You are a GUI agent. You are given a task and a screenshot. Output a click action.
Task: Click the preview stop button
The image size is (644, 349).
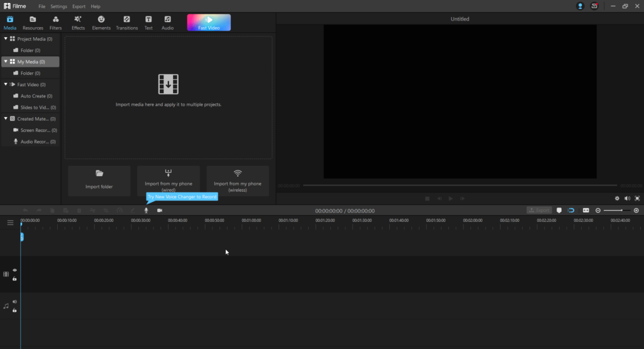(x=427, y=198)
